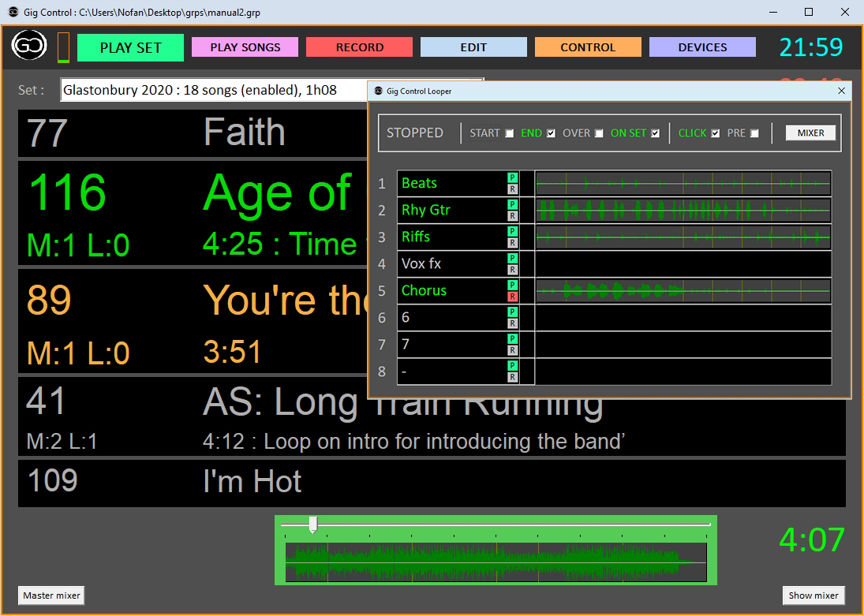Click the song waveform overview
This screenshot has width=864, height=616.
[x=496, y=562]
